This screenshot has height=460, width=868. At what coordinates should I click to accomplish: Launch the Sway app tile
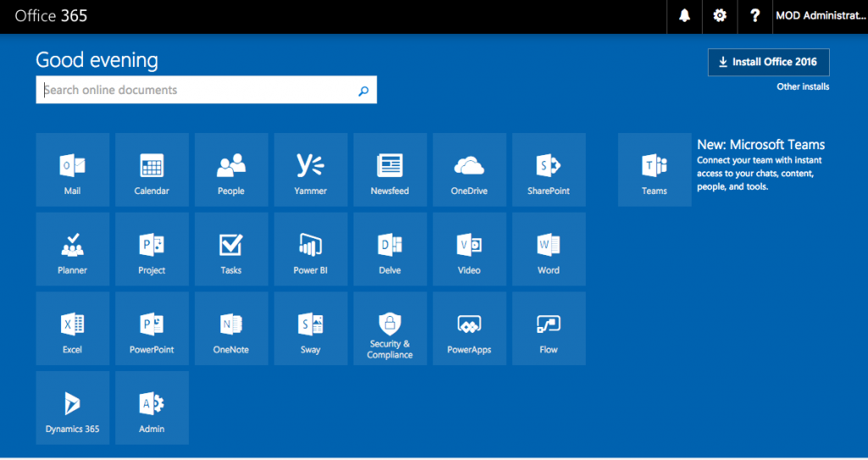pyautogui.click(x=310, y=328)
